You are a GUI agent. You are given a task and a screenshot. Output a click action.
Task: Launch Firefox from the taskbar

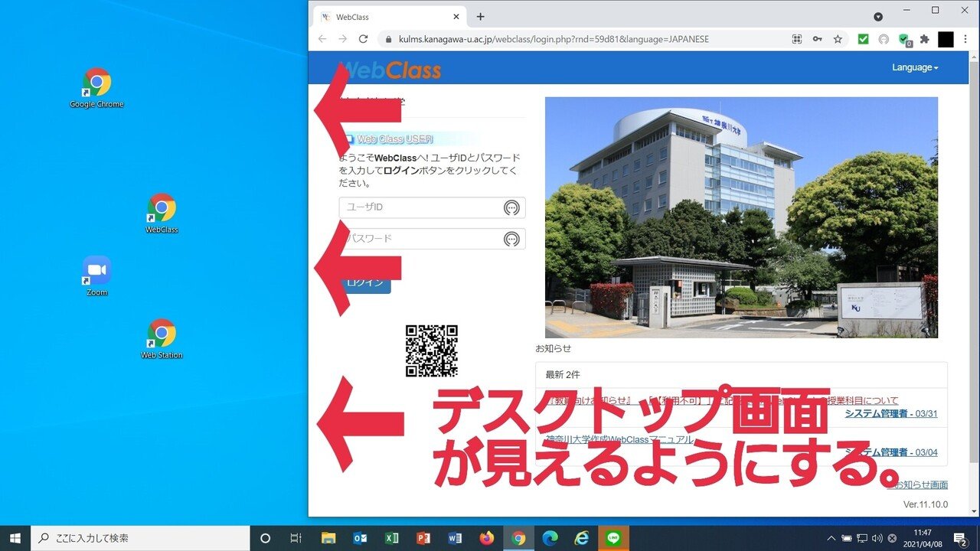coord(487,538)
